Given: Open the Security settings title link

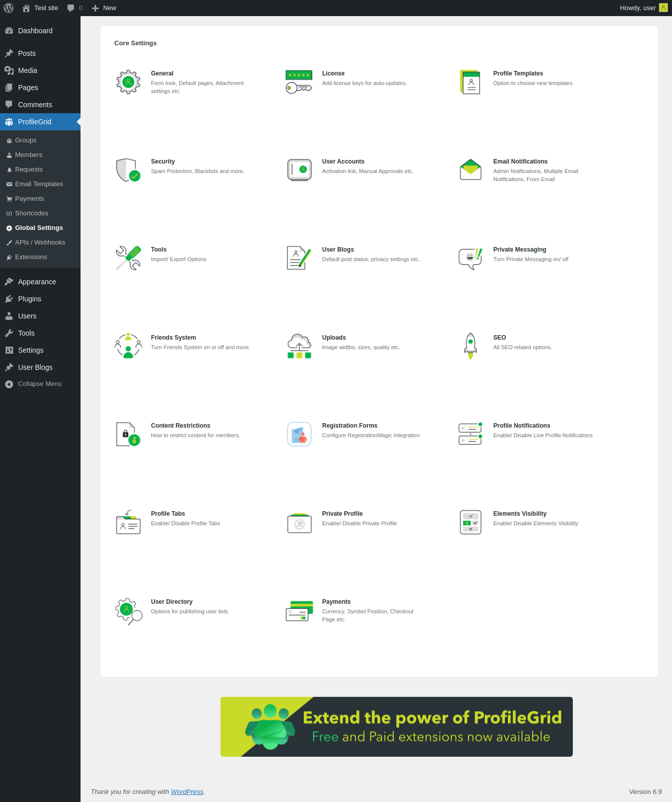Looking at the screenshot, I should [x=163, y=162].
